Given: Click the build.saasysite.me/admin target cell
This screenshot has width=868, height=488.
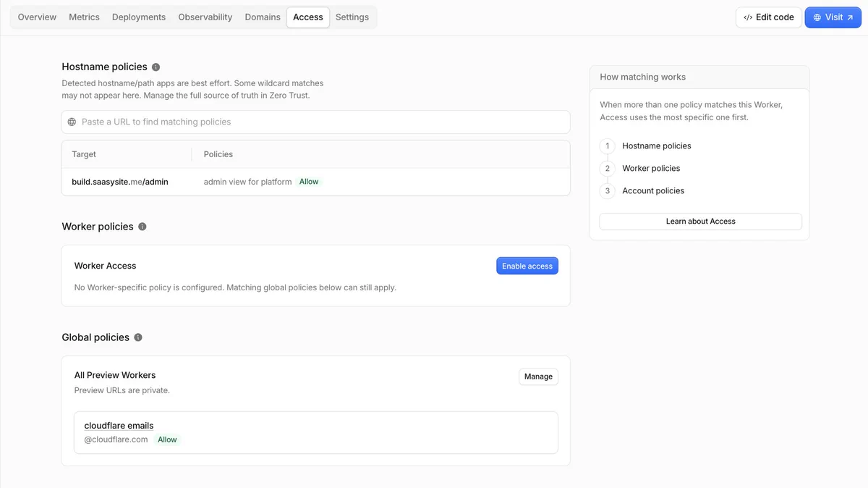Looking at the screenshot, I should pyautogui.click(x=120, y=182).
